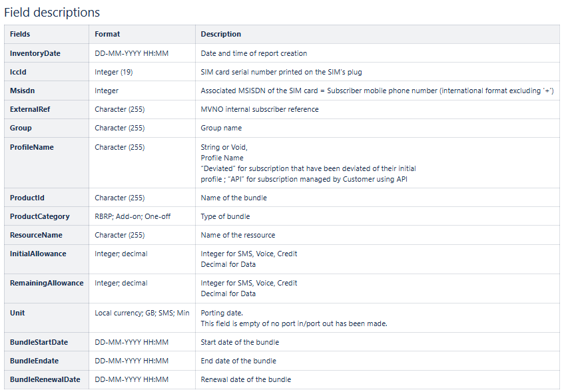Click the ProductId field name
This screenshot has height=392, width=564.
click(x=27, y=198)
